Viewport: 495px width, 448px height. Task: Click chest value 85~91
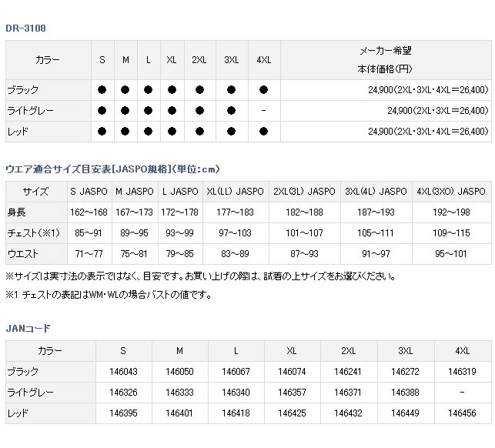coord(89,233)
